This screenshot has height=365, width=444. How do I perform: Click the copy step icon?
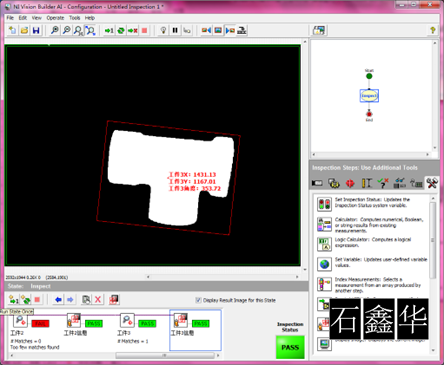point(86,300)
